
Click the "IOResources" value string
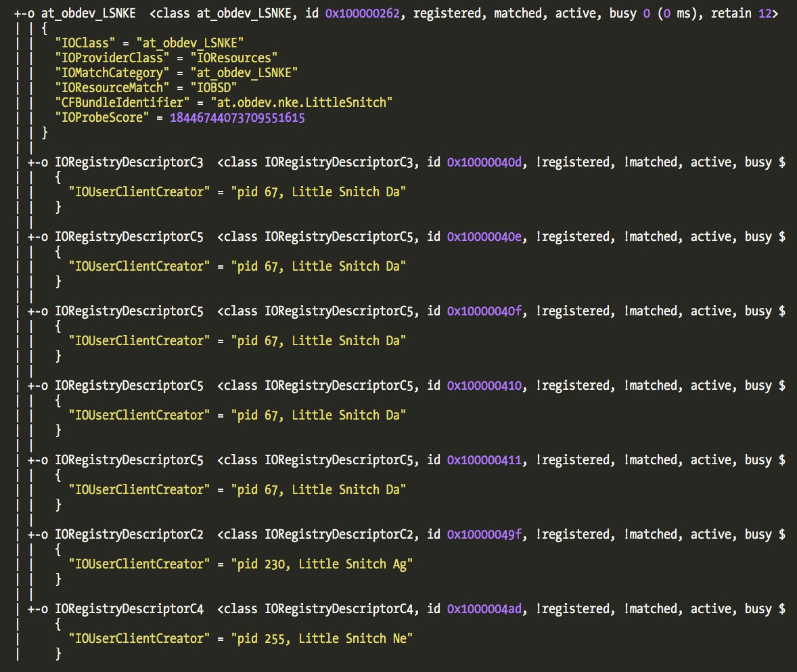(230, 58)
